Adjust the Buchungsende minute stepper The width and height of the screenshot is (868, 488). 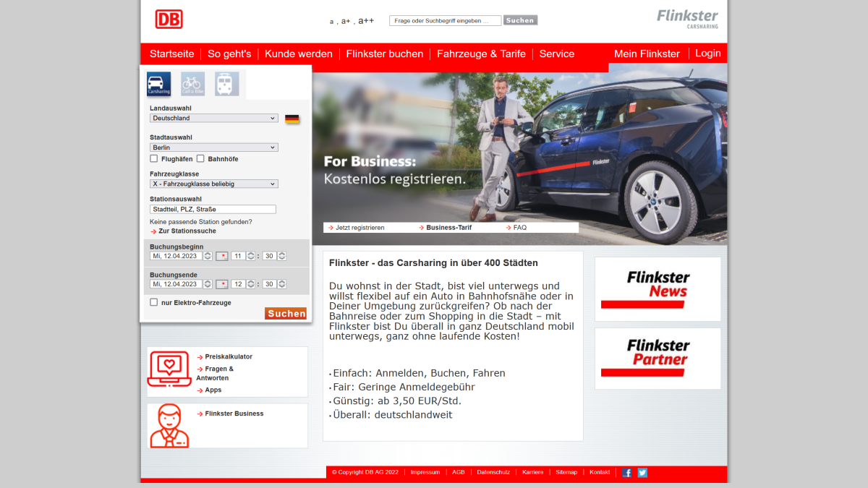[x=282, y=284]
